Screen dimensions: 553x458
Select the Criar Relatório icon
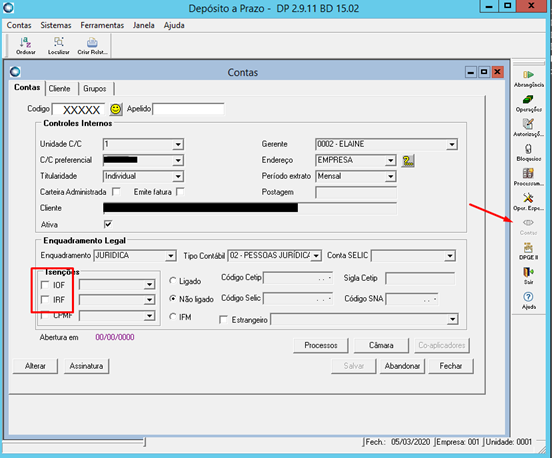[x=92, y=46]
